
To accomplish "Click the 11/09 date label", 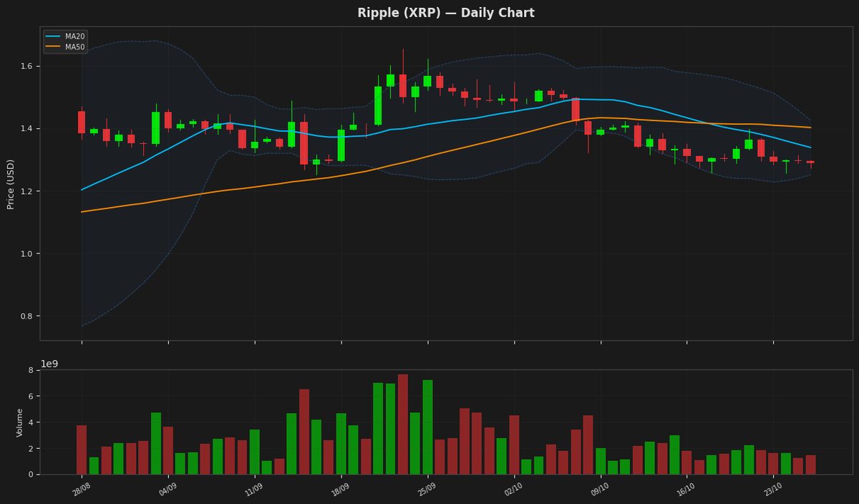I will pos(255,490).
